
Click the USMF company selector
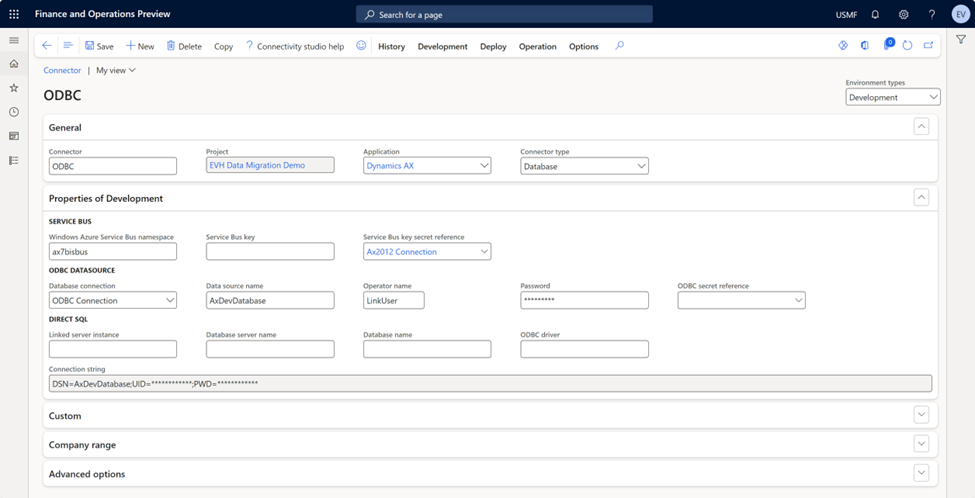pyautogui.click(x=846, y=14)
